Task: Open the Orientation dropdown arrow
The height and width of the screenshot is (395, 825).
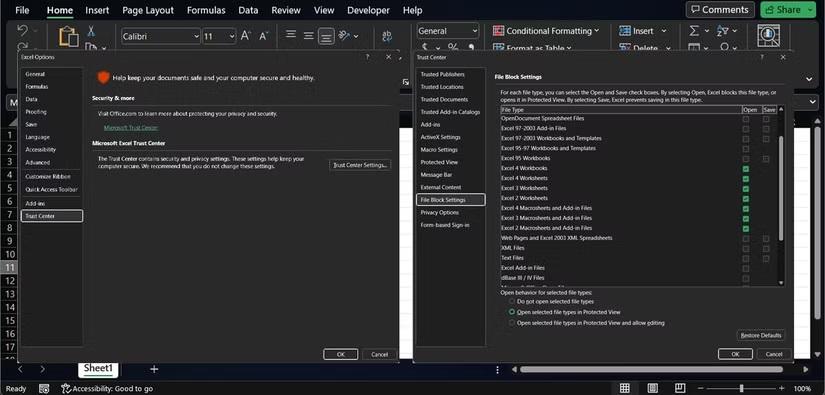Action: [356, 36]
